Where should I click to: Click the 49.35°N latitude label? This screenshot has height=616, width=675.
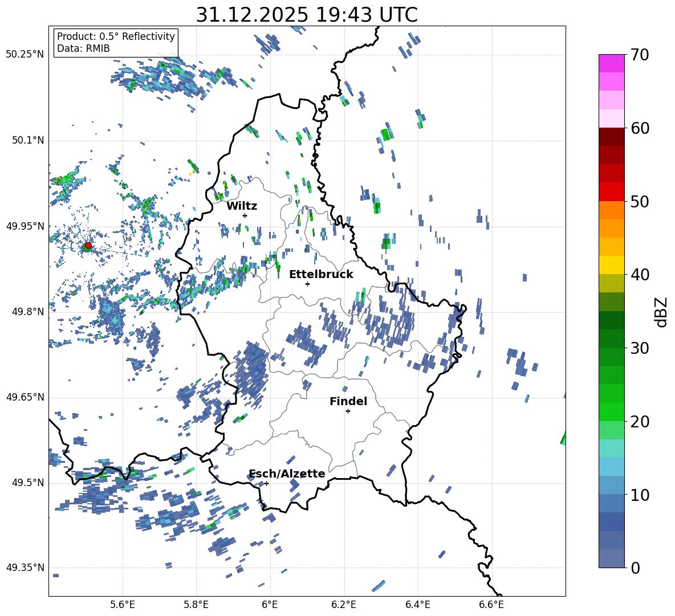point(25,568)
